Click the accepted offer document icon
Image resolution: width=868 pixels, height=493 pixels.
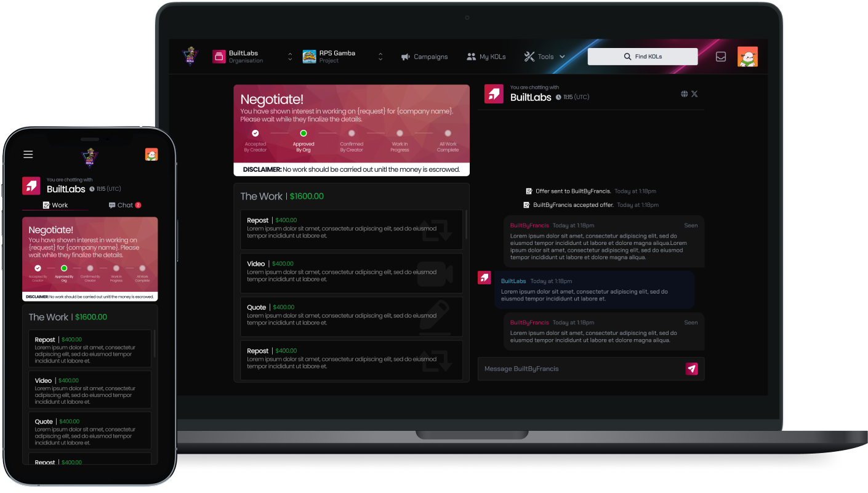[x=526, y=205]
